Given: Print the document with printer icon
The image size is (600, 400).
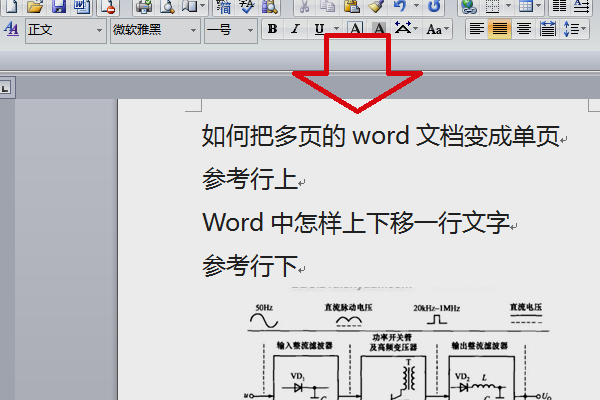Looking at the screenshot, I should (x=144, y=6).
